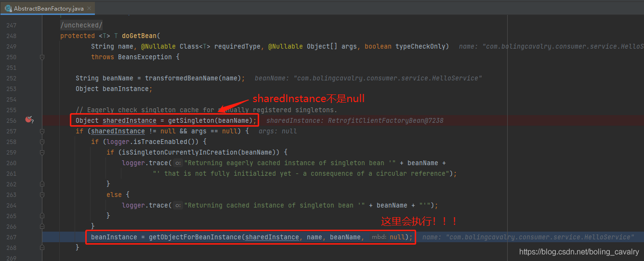Expand the folded 'o:' hint on line 264
This screenshot has height=261, width=644.
tap(178, 205)
